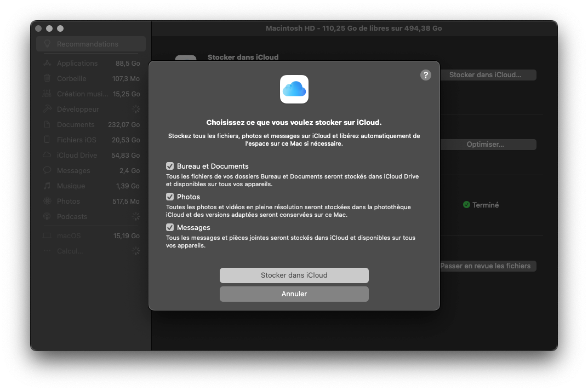Click the Annuler button
The width and height of the screenshot is (588, 391).
click(x=294, y=294)
